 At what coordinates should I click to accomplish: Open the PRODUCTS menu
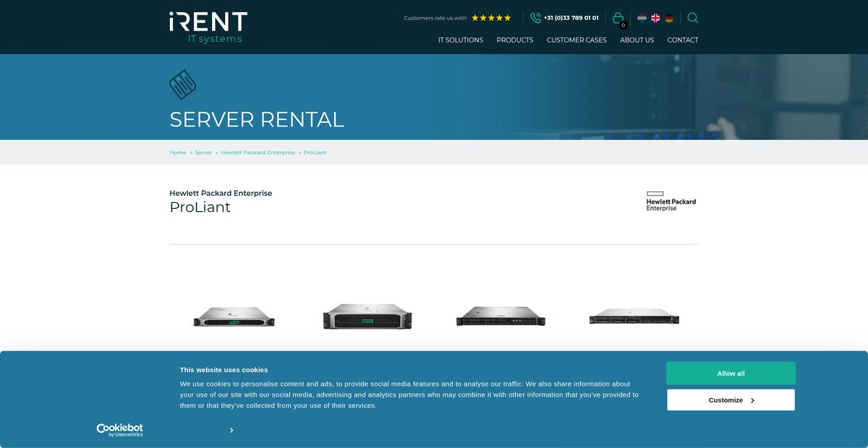click(515, 40)
